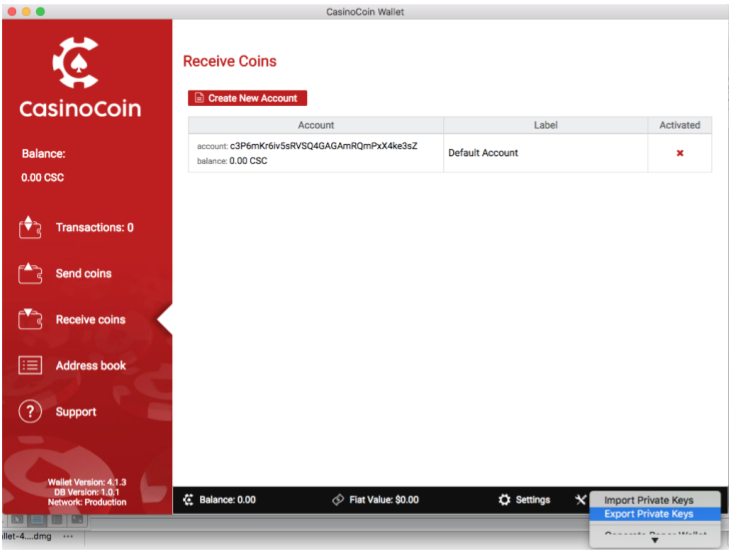Image resolution: width=733 pixels, height=553 pixels.
Task: Click the Default Account label cell
Action: coord(546,153)
